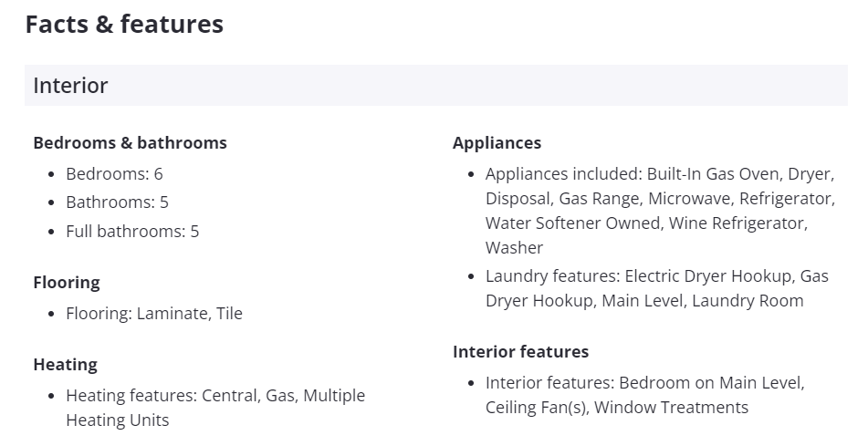Collapse the Interior section header bar
Image resolution: width=868 pixels, height=446 pixels.
coord(435,86)
